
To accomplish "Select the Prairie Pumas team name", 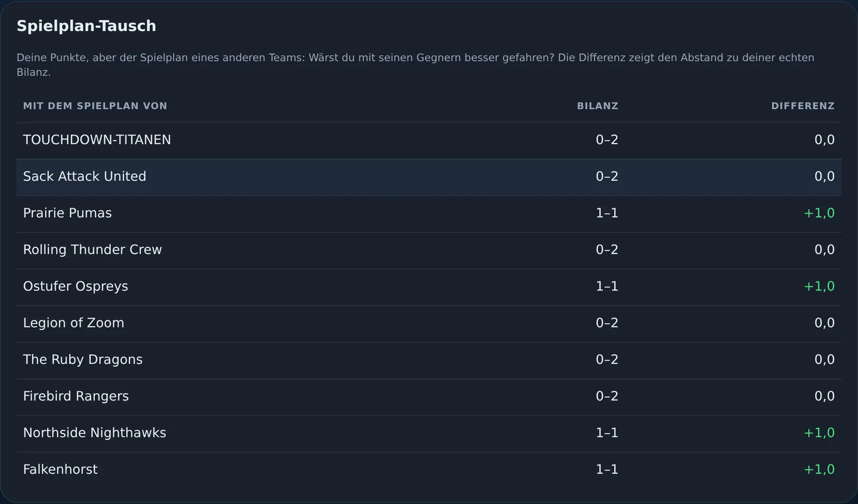I will click(x=67, y=213).
